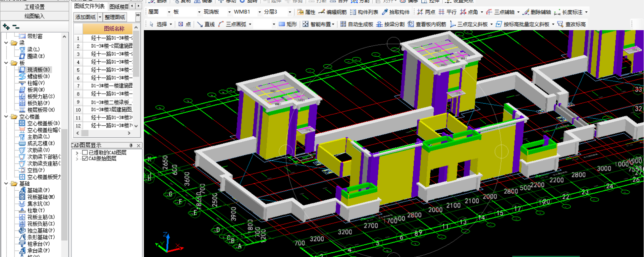Choose the 点 point drawing tool
Screen dimensions: 644x257
184,24
